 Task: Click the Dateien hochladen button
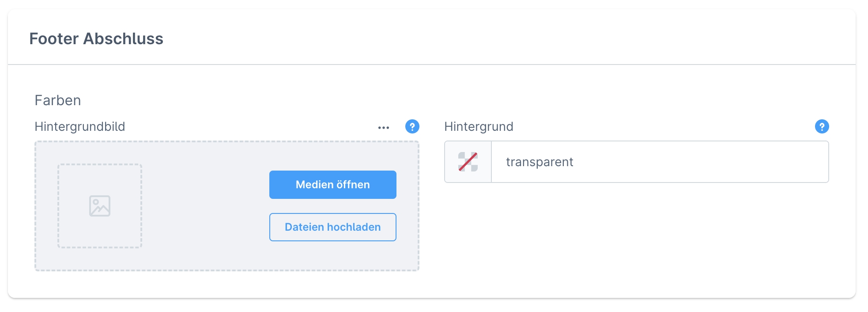point(332,227)
